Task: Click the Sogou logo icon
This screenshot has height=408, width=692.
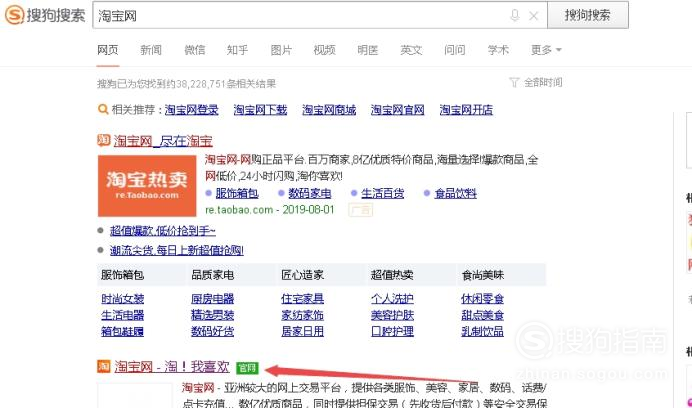Action: 14,15
